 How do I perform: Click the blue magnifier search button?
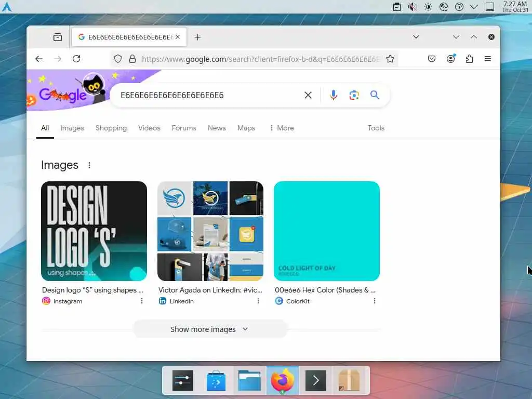pyautogui.click(x=375, y=95)
